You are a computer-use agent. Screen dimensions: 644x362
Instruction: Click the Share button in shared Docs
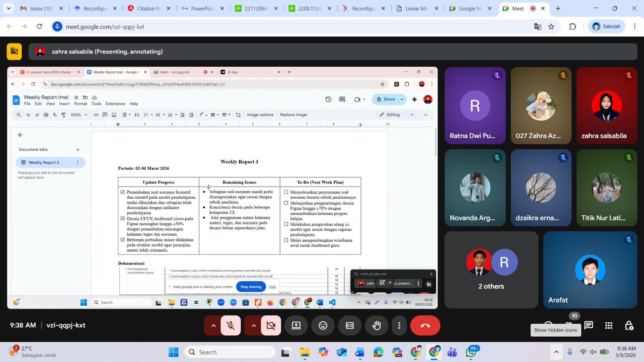tap(385, 99)
